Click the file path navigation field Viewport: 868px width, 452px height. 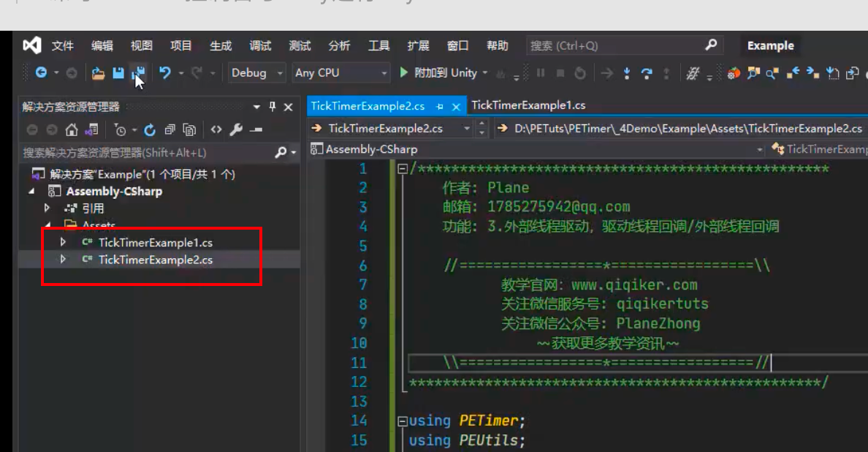[688, 129]
